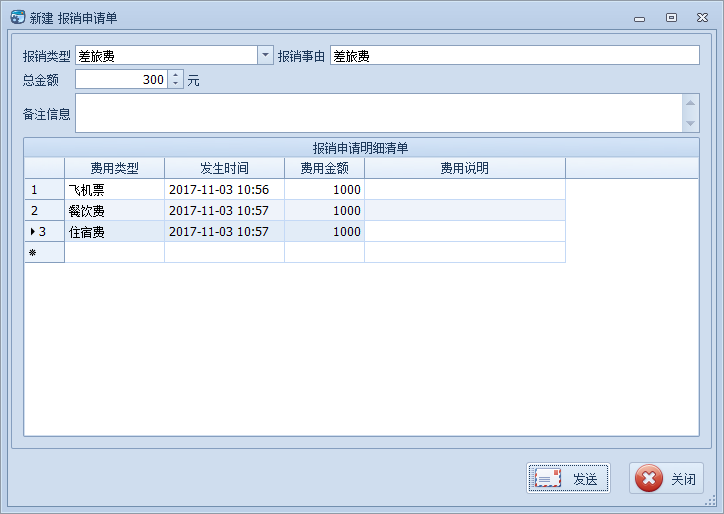The width and height of the screenshot is (724, 514).
Task: Increase 总金额 with the up spinner
Action: pyautogui.click(x=175, y=74)
